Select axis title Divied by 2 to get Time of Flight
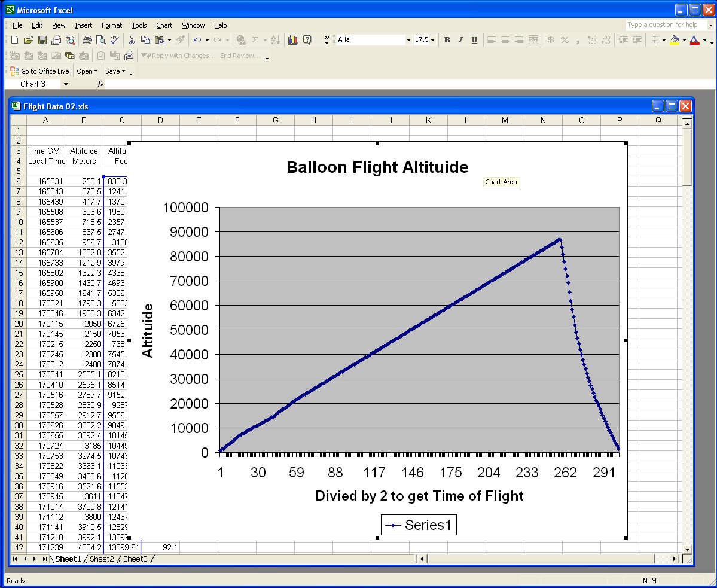The image size is (717, 588). point(419,496)
